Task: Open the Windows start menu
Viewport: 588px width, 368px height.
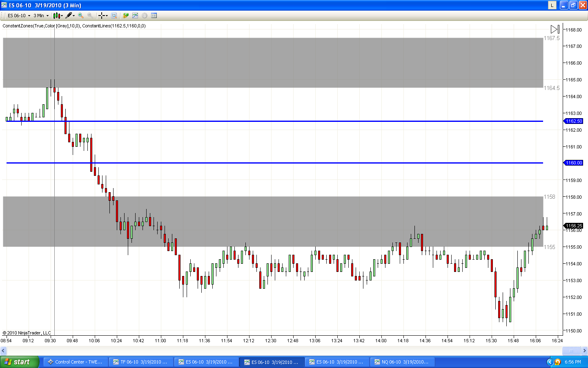Action: pos(19,362)
